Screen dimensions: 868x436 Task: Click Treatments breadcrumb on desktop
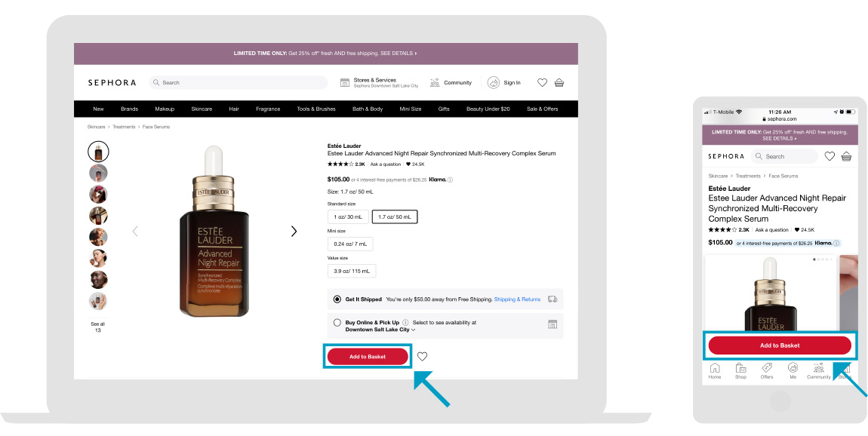(x=124, y=127)
